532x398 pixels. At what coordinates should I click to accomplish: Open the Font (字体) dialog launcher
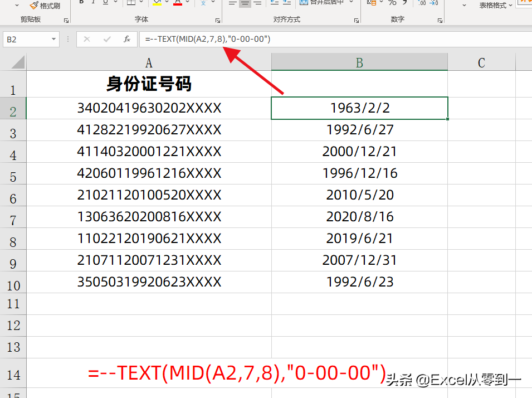tap(218, 20)
